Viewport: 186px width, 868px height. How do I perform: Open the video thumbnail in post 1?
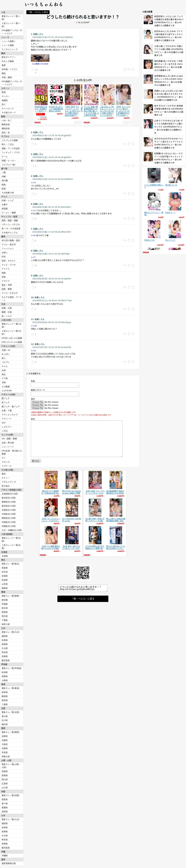[40, 58]
